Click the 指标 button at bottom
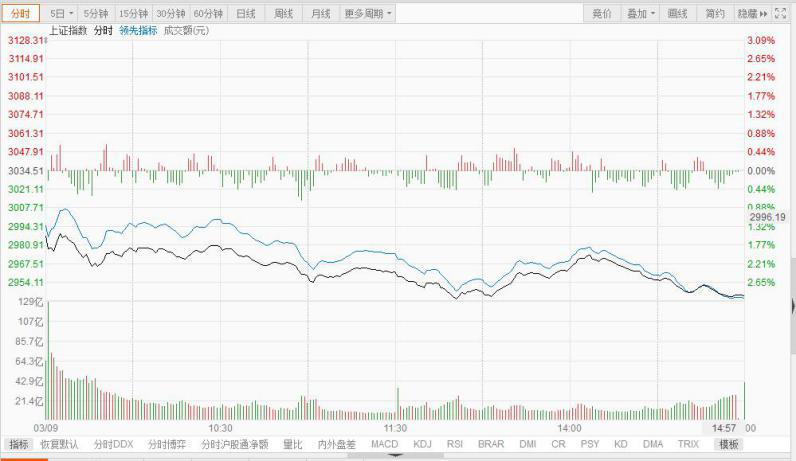Viewport: 796px width, 461px height. 19,444
